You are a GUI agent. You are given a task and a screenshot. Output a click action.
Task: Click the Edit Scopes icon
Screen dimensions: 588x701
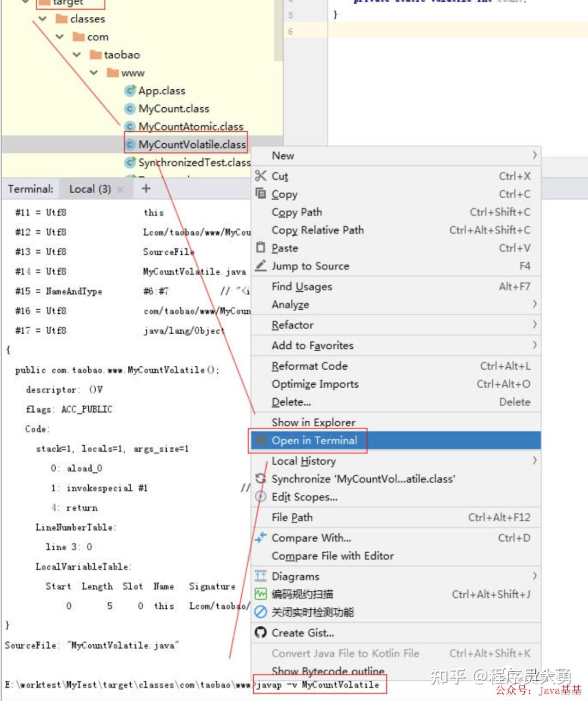pyautogui.click(x=260, y=497)
